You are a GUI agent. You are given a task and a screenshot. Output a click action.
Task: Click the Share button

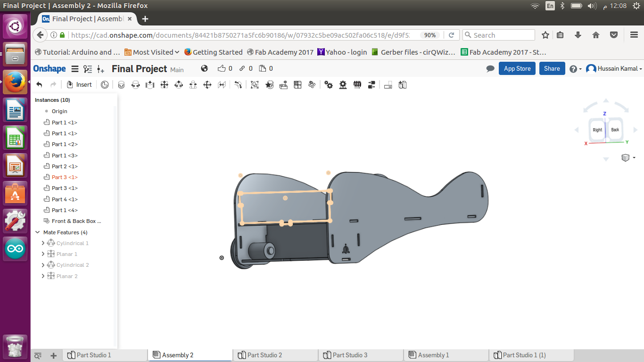[x=552, y=68]
